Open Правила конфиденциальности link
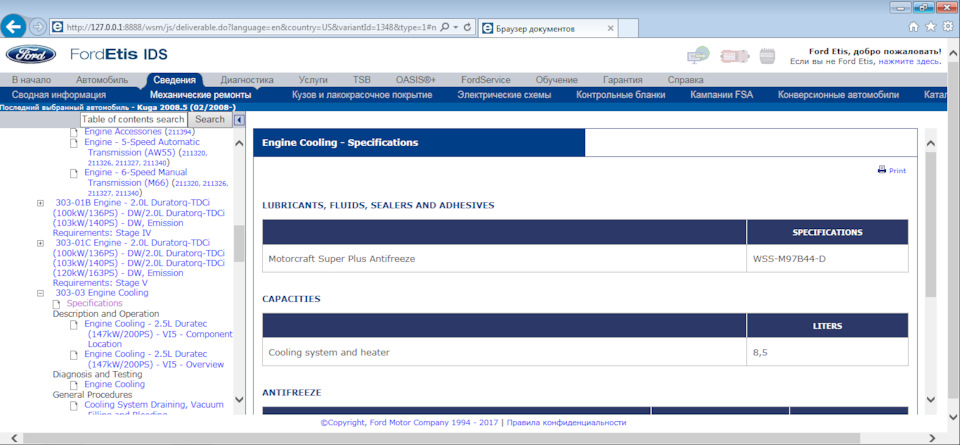The height and width of the screenshot is (445, 960). coord(566,422)
